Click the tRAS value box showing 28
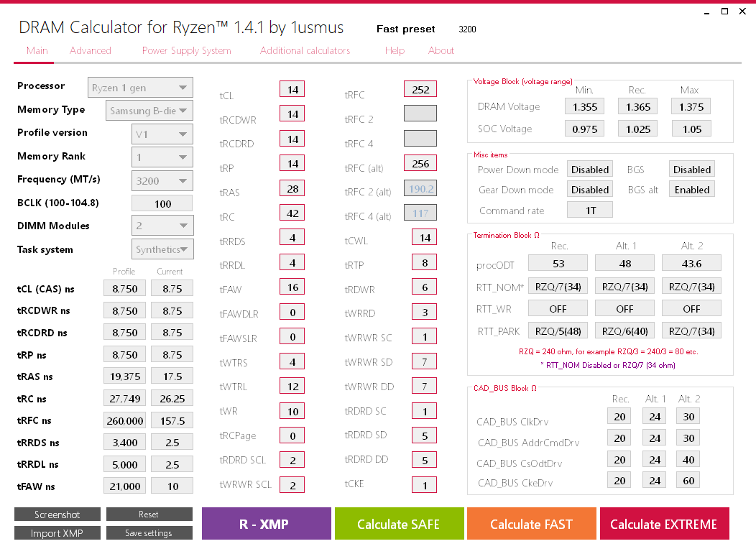The image size is (756, 554). (x=292, y=188)
